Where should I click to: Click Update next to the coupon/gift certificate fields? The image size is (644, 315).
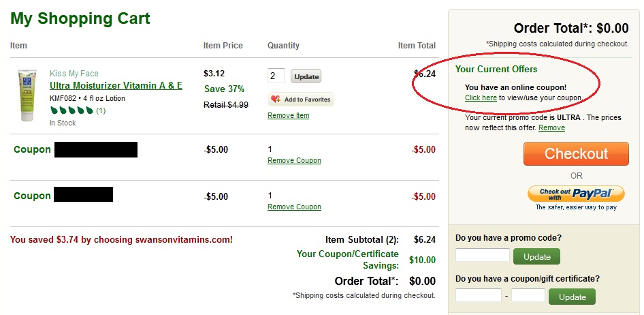pyautogui.click(x=572, y=297)
